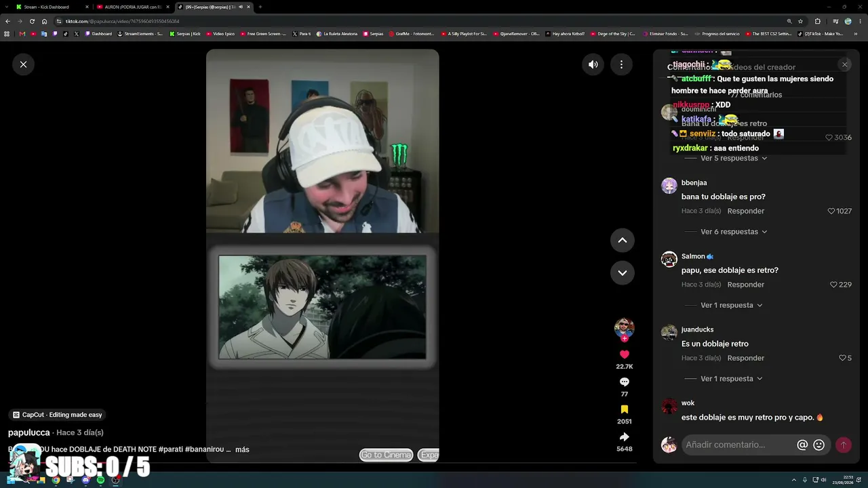Like the comment with 3036 likes

(829, 138)
